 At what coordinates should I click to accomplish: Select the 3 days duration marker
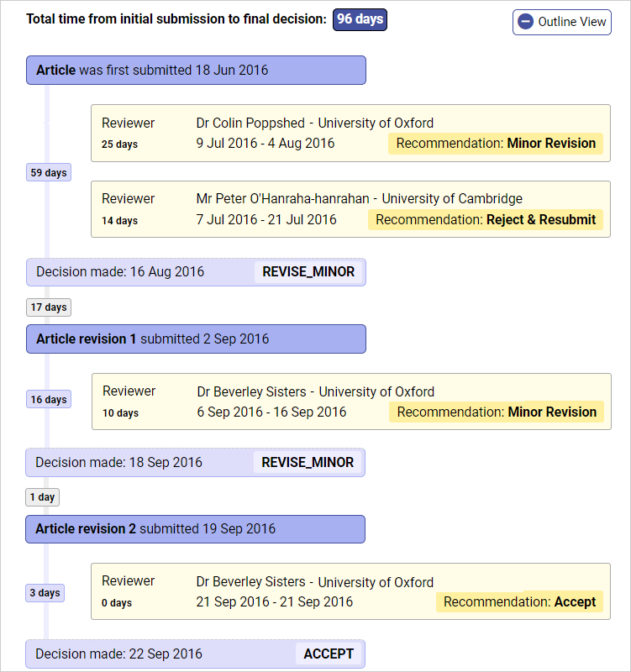coord(45,593)
